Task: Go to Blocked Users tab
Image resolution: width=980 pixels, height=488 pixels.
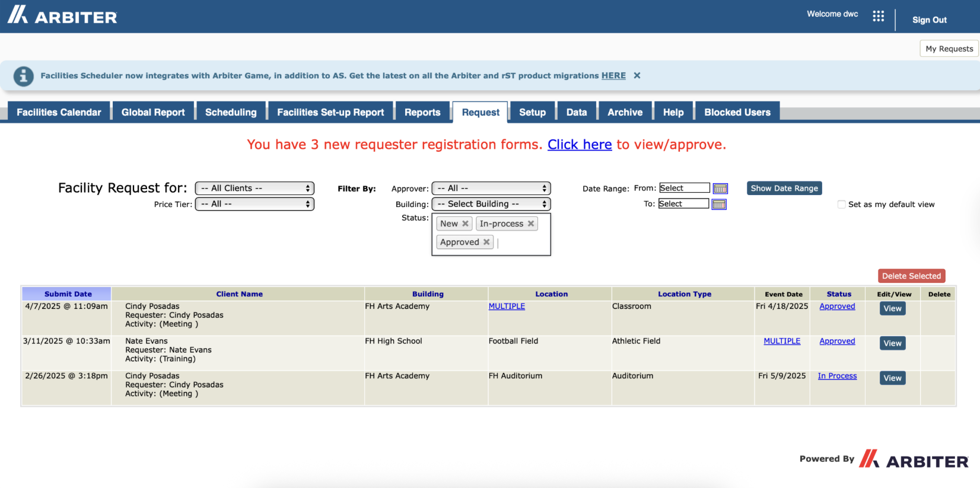Action: click(x=737, y=112)
